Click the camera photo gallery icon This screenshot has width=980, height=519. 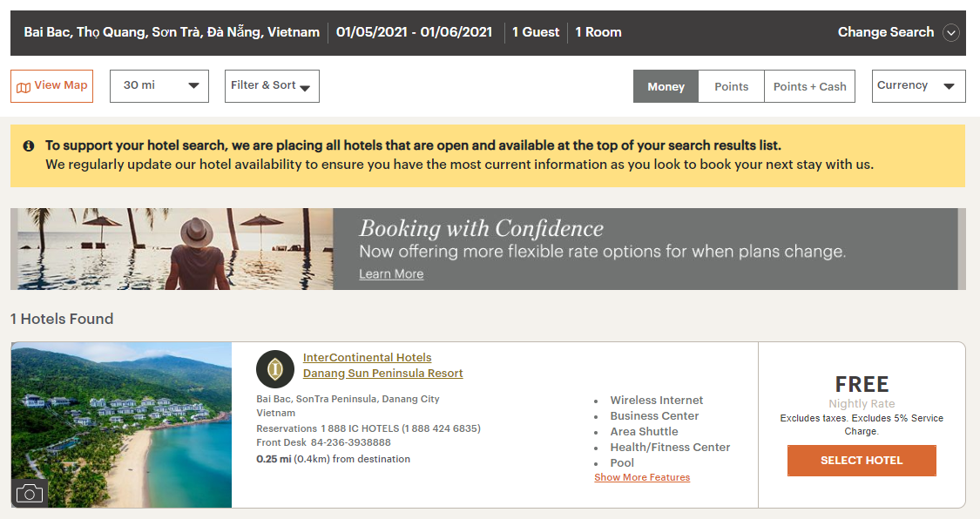coord(30,494)
